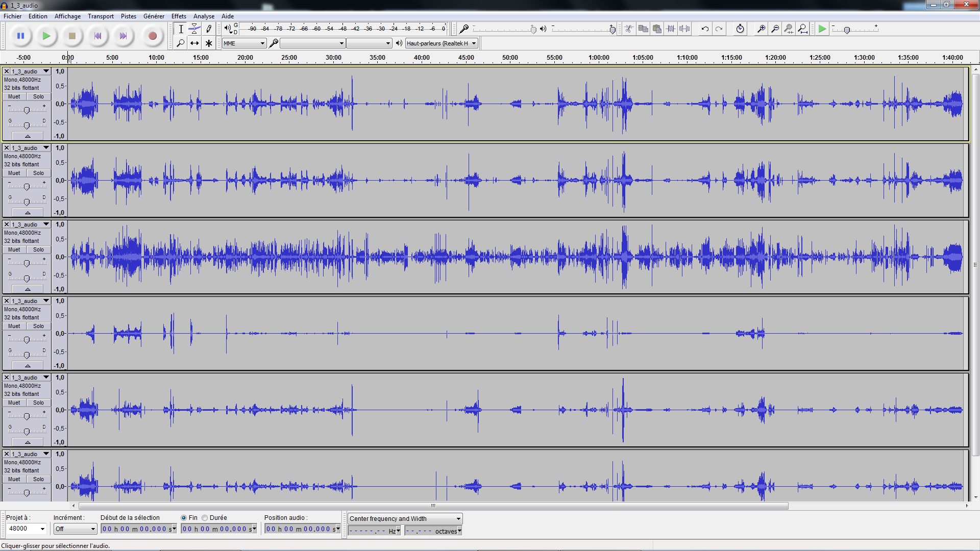
Task: Toggle Solo on the first track
Action: [39, 96]
